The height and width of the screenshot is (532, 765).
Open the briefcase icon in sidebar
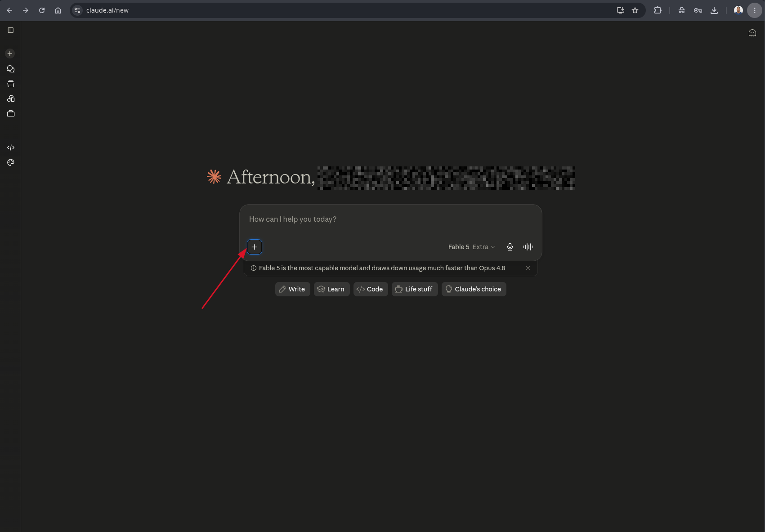[x=11, y=114]
